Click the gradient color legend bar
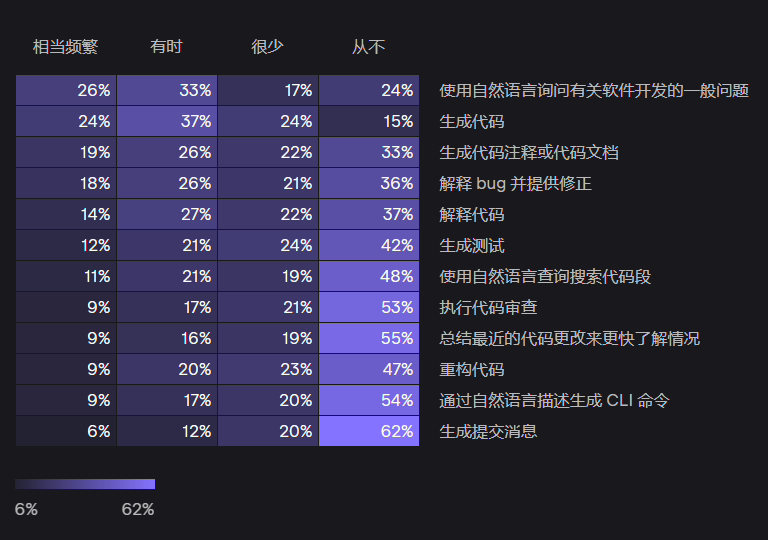768x540 pixels. (x=85, y=484)
